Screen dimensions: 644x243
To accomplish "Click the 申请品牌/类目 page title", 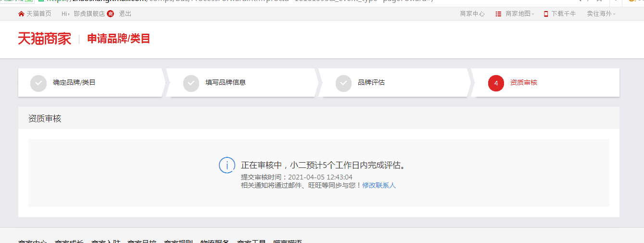I will [x=119, y=39].
